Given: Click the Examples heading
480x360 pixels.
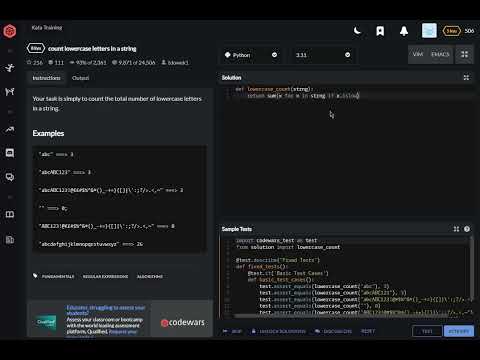Looking at the screenshot, I should click(x=48, y=133).
